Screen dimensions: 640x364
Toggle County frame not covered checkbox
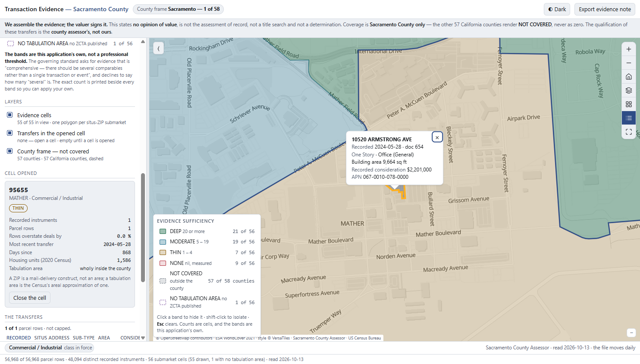[9, 151]
